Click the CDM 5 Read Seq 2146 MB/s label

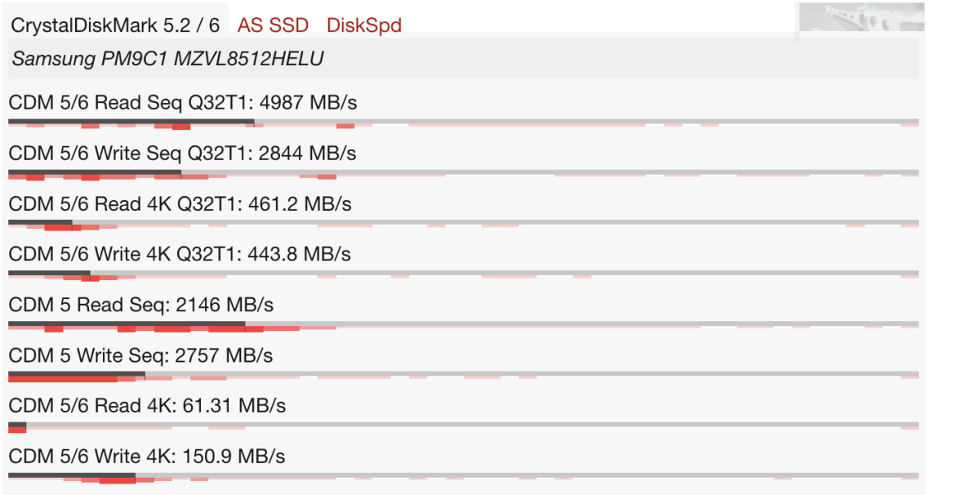tap(141, 305)
